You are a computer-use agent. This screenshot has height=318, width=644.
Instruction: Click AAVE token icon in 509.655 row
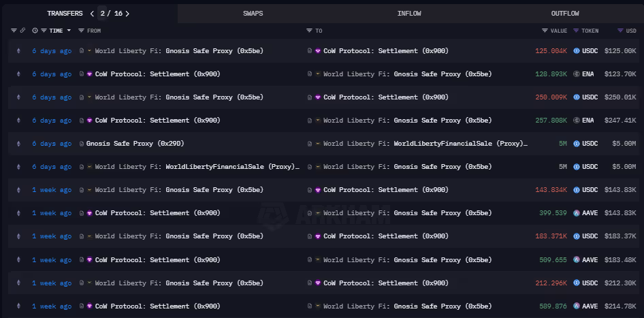(x=577, y=259)
